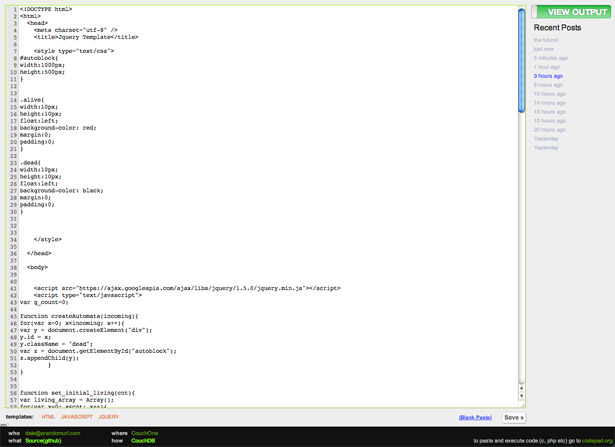Open the CouchOne footer link
Screen dimensions: 615x447
[x=144, y=433]
